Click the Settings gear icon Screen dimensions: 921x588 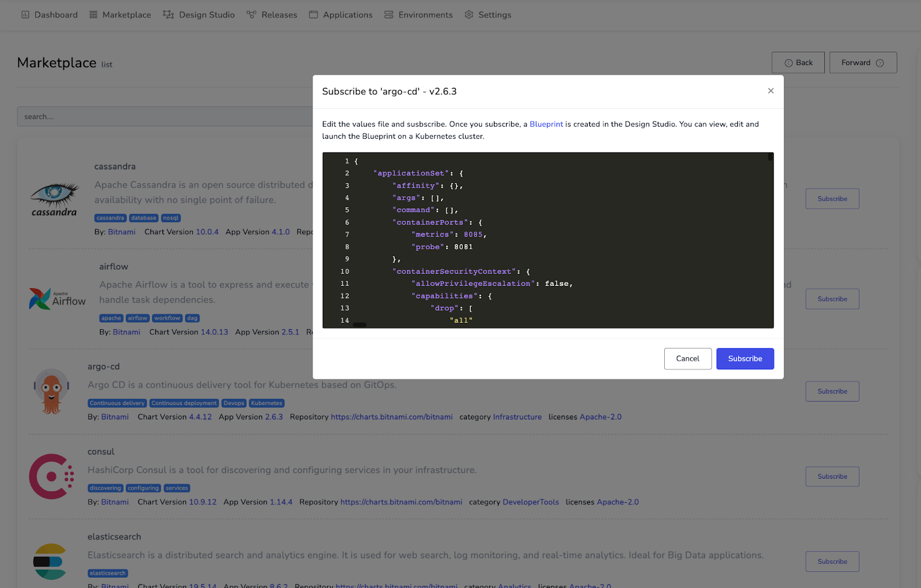pyautogui.click(x=469, y=14)
